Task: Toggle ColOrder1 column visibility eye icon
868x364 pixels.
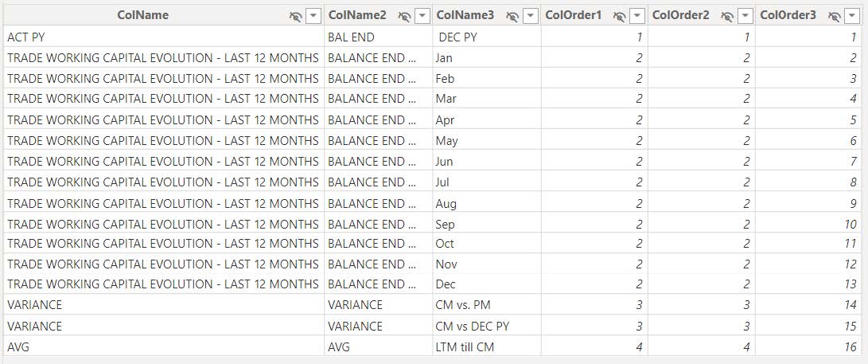Action: click(x=618, y=15)
